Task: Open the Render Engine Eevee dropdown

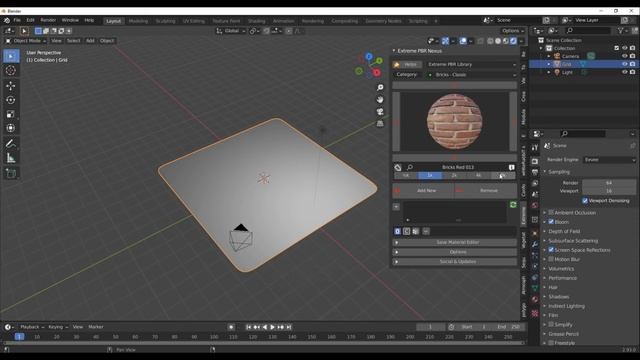Action: (610, 160)
